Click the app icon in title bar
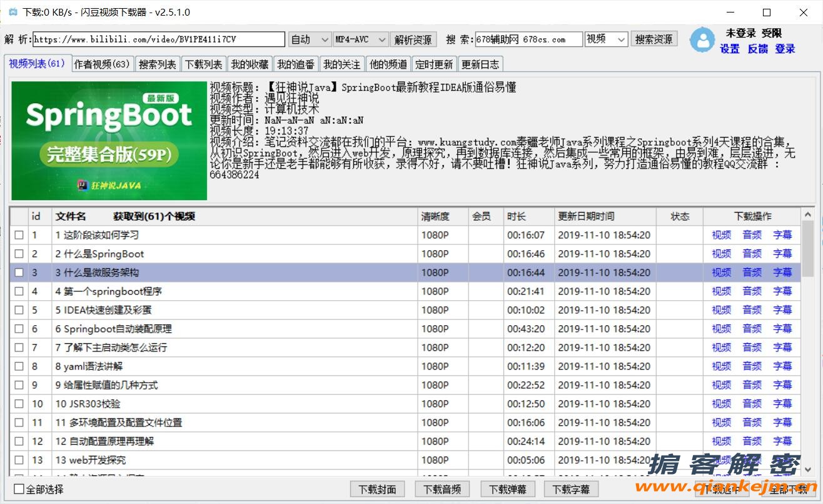This screenshot has height=504, width=823. (x=13, y=12)
